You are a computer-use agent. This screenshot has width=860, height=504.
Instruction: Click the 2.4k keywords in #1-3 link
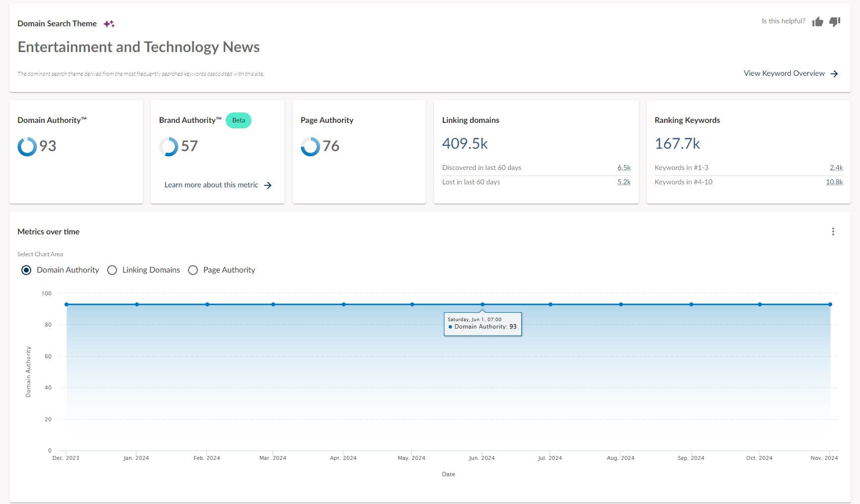point(836,168)
